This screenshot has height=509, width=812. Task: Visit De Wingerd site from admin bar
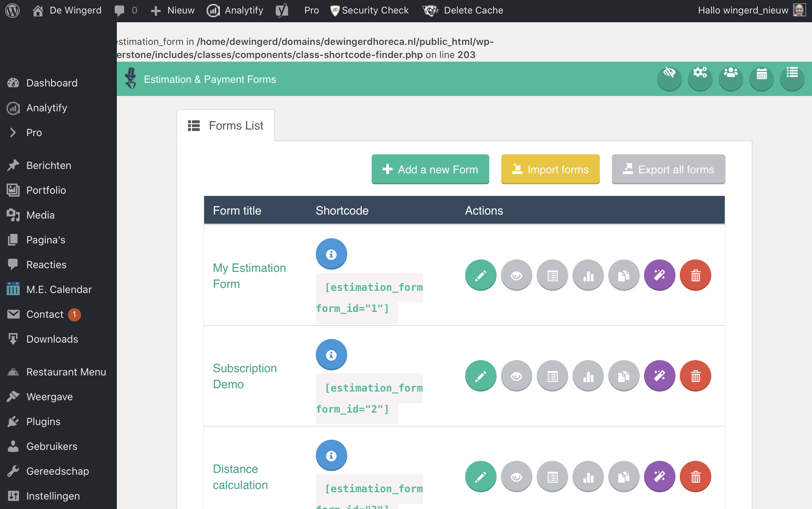pyautogui.click(x=67, y=11)
